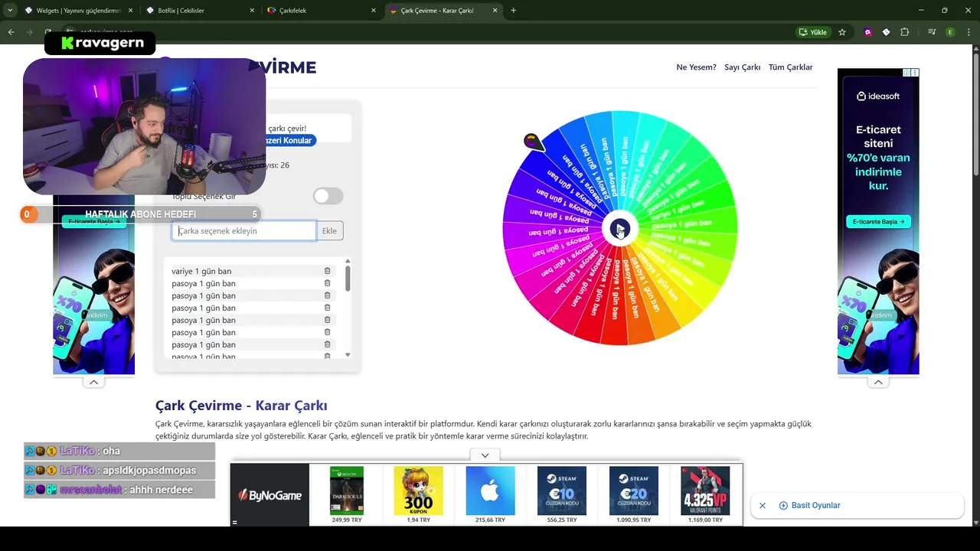Collapse the bottom ByNoGame banner
This screenshot has height=551, width=980.
(x=485, y=455)
